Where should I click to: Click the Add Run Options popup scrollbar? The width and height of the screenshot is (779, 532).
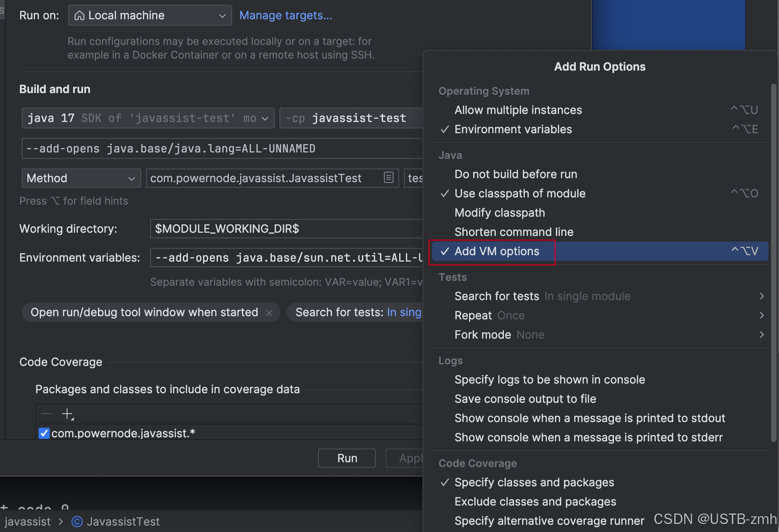click(773, 263)
